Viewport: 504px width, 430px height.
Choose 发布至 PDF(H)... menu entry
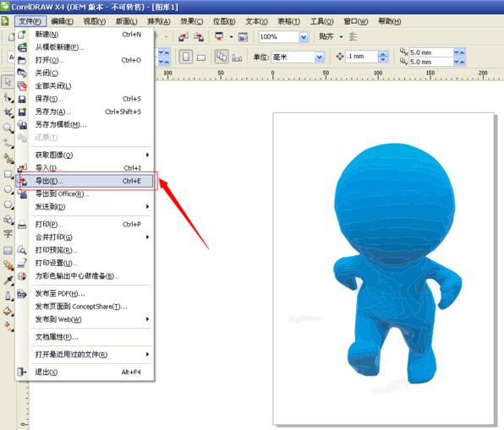point(85,293)
